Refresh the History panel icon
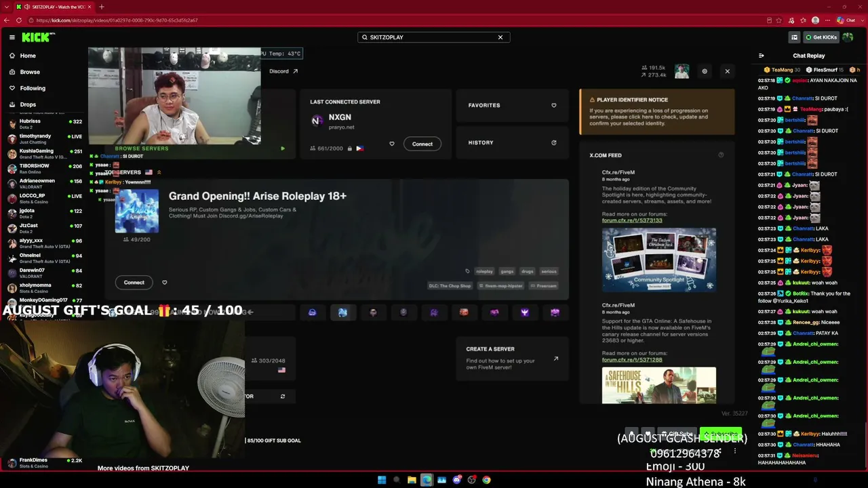Viewport: 868px width, 488px height. (x=554, y=142)
